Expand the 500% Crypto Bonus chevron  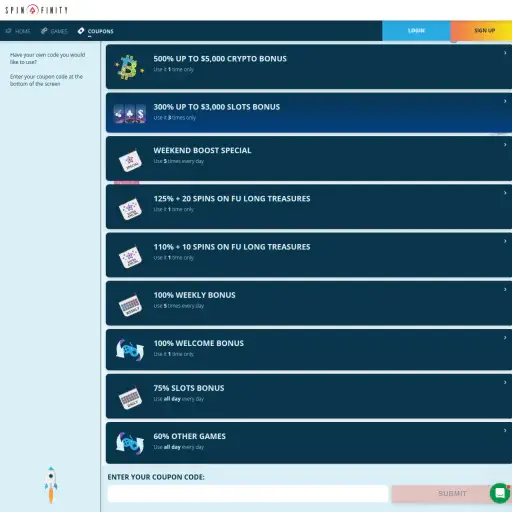pyautogui.click(x=505, y=53)
